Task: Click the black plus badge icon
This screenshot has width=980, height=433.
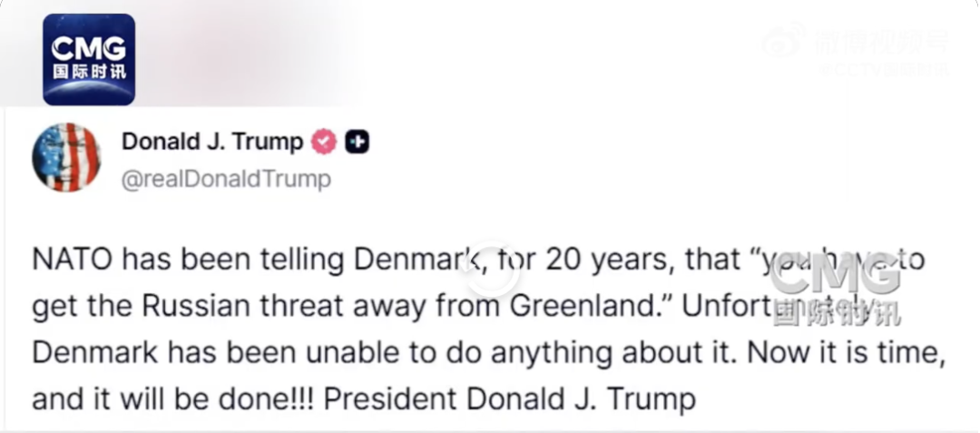Action: coord(358,142)
